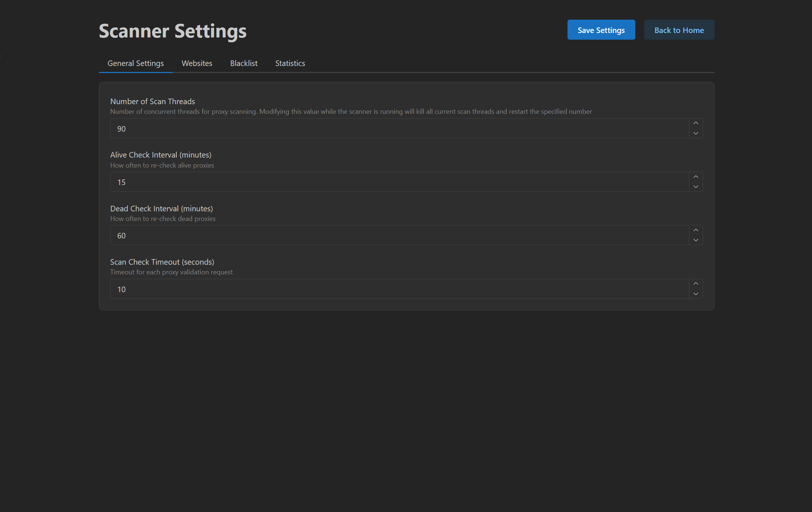Focus the Scan Check Timeout input field
812x512 pixels.
pos(399,289)
